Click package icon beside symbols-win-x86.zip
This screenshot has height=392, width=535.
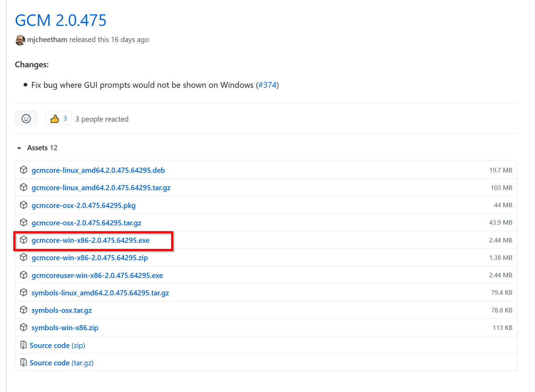click(x=24, y=327)
